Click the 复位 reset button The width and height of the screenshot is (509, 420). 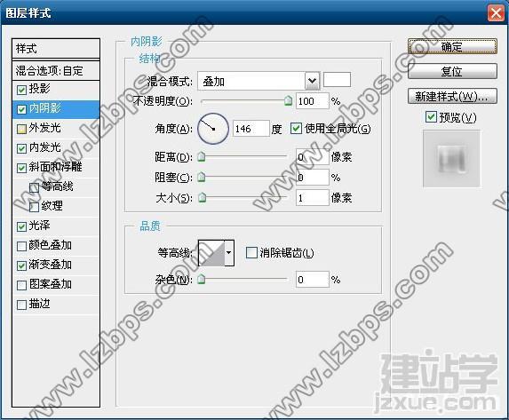452,71
